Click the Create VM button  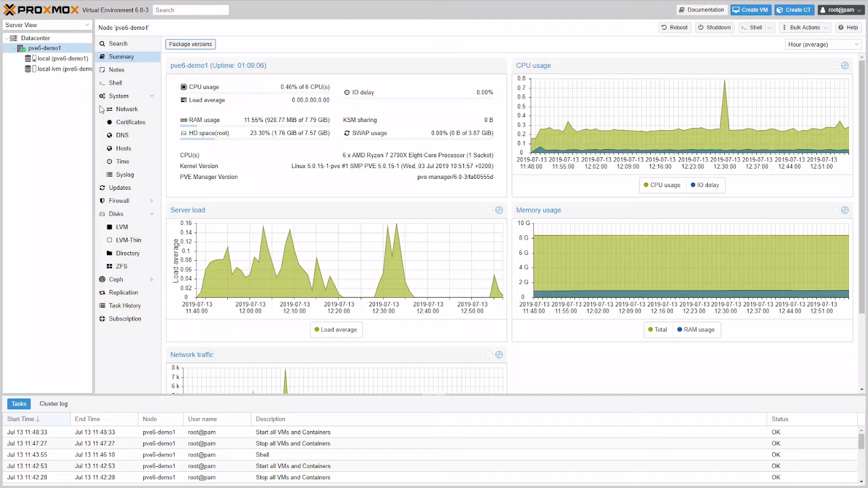pyautogui.click(x=750, y=9)
